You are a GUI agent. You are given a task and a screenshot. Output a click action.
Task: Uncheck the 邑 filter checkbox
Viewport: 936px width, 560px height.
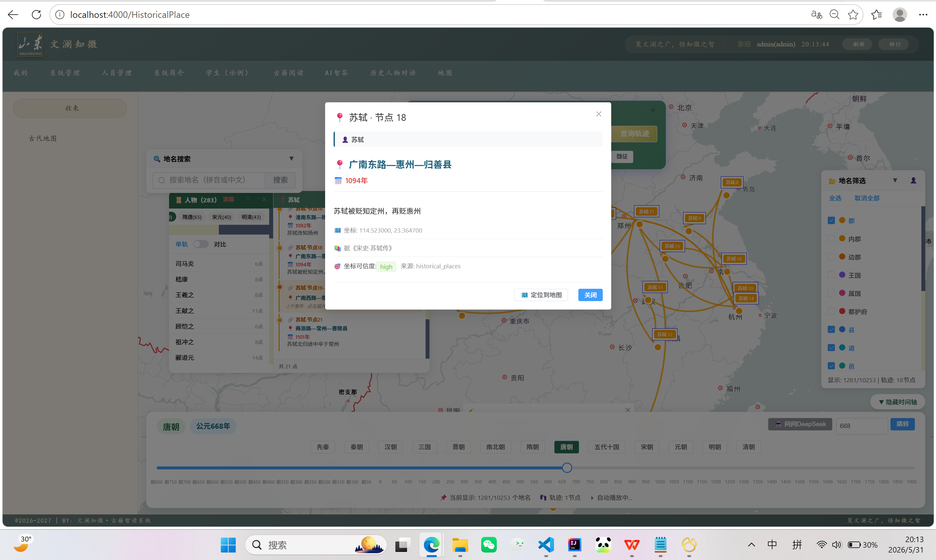[x=831, y=366]
